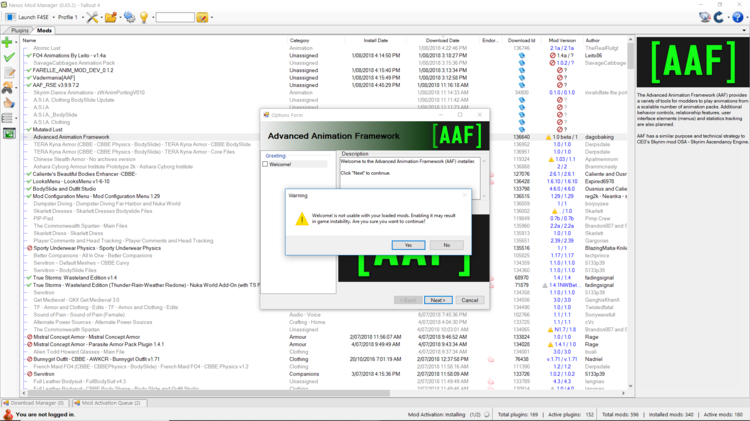This screenshot has height=421, width=750.
Task: Click the green plus add mod icon
Action: tap(7, 42)
